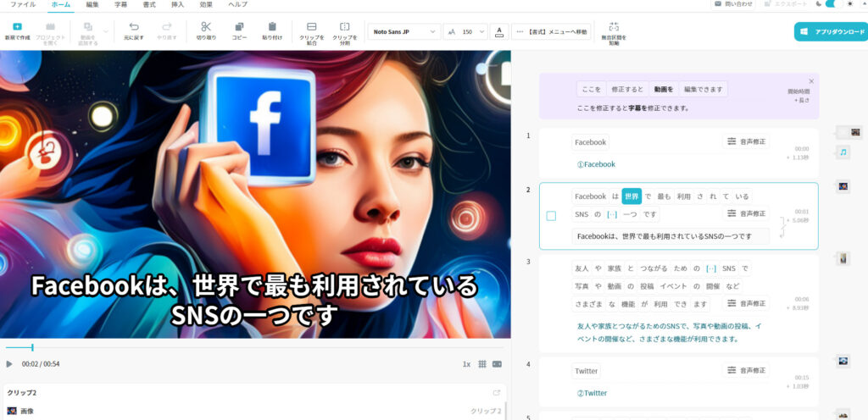
Task: Select the highlighted word 世界 in clip 2
Action: [632, 196]
